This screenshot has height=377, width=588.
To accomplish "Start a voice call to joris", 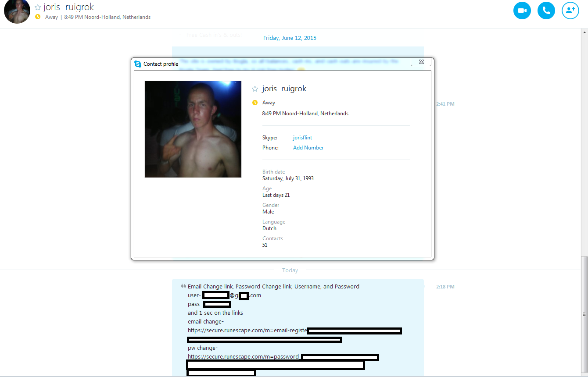I will pos(546,11).
